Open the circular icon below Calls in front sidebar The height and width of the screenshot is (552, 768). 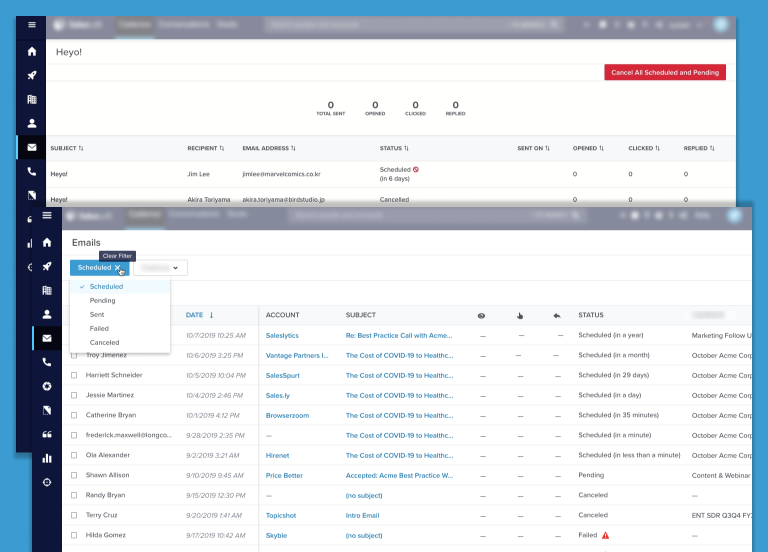pyautogui.click(x=47, y=386)
